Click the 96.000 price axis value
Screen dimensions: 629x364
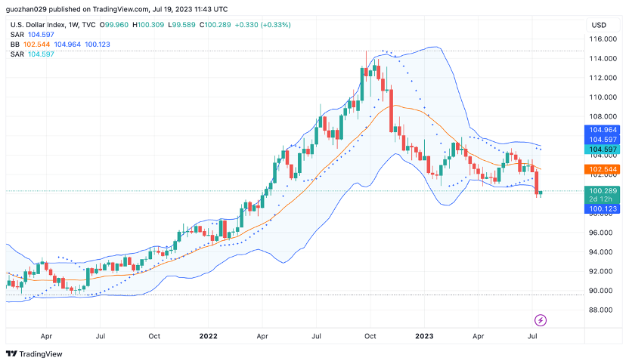click(603, 233)
